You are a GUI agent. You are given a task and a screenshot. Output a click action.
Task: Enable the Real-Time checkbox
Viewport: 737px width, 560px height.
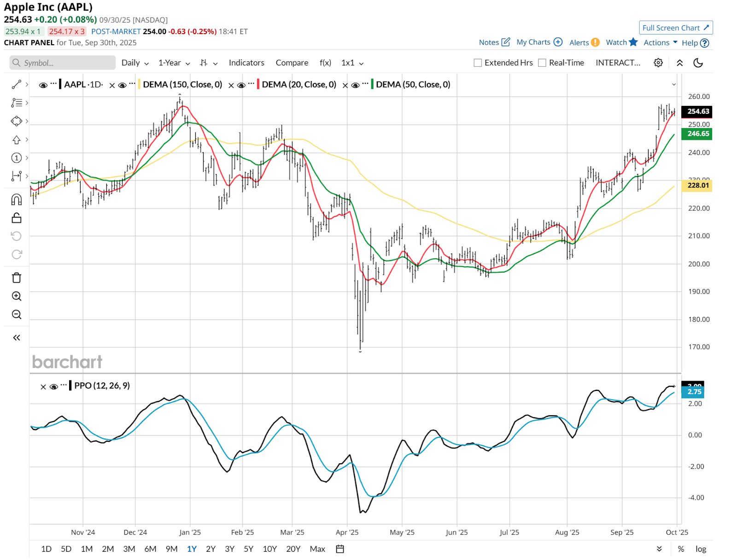tap(542, 63)
